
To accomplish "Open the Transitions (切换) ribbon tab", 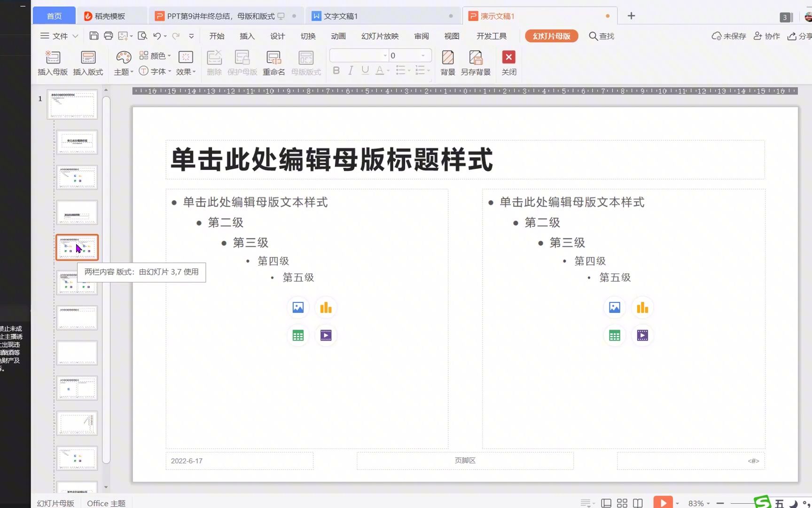I will point(308,36).
